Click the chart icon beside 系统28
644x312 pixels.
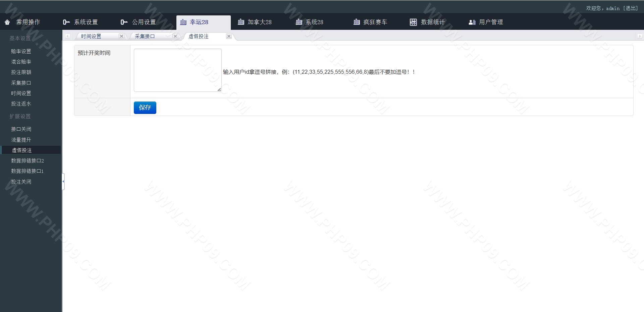point(299,22)
